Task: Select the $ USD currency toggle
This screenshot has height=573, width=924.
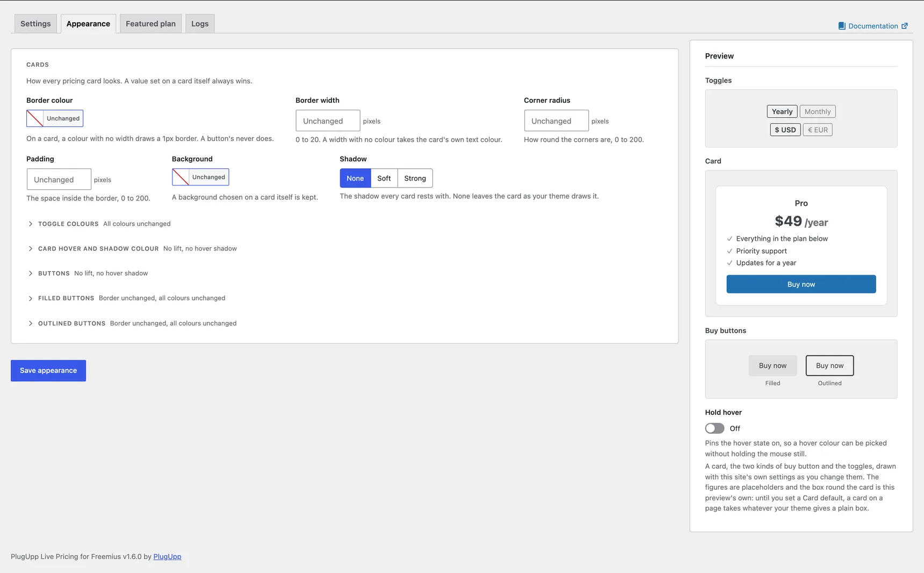Action: tap(785, 130)
